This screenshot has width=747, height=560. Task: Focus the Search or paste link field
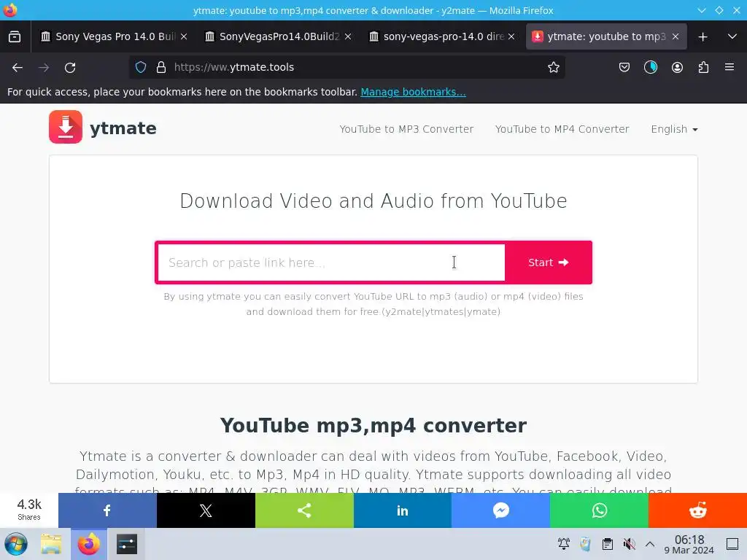[x=332, y=262]
